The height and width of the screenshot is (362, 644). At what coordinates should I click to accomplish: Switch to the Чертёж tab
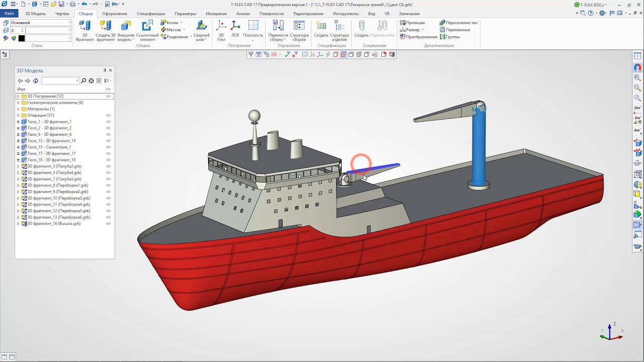point(62,14)
